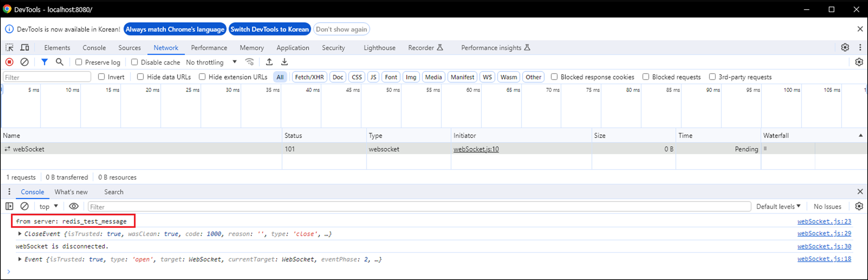Check 3rd-party requests checkbox

coord(712,77)
